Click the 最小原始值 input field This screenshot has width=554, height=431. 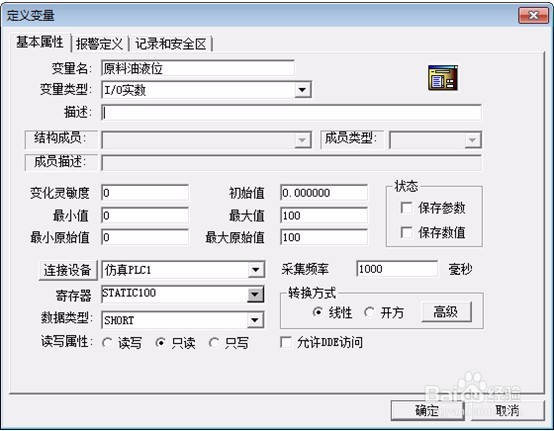(145, 237)
